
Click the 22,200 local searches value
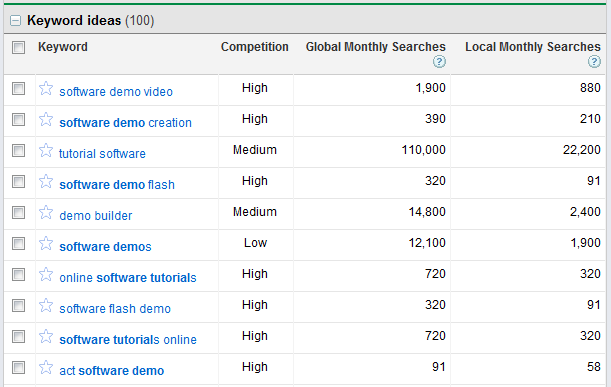coord(582,150)
